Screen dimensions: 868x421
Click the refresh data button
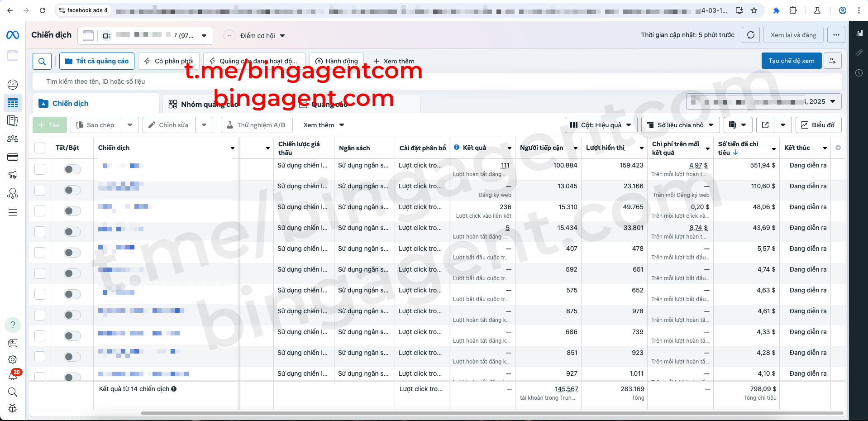coord(751,35)
